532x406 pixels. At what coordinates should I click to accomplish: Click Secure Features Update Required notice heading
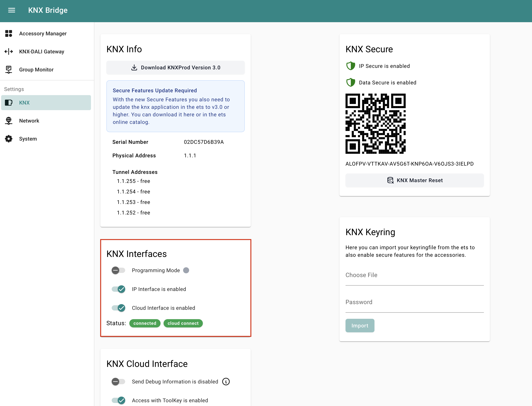pos(155,90)
